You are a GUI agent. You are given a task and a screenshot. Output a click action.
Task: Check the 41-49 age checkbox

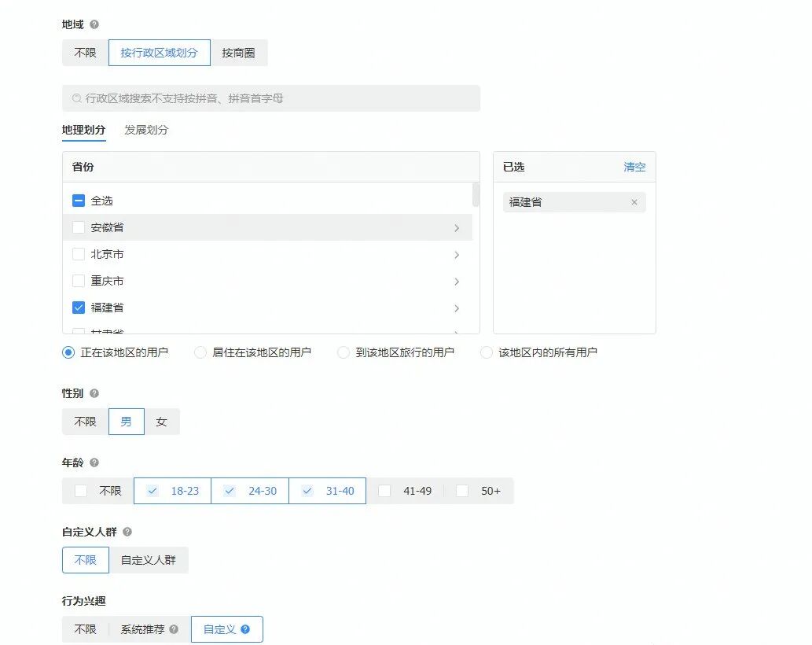(x=384, y=491)
